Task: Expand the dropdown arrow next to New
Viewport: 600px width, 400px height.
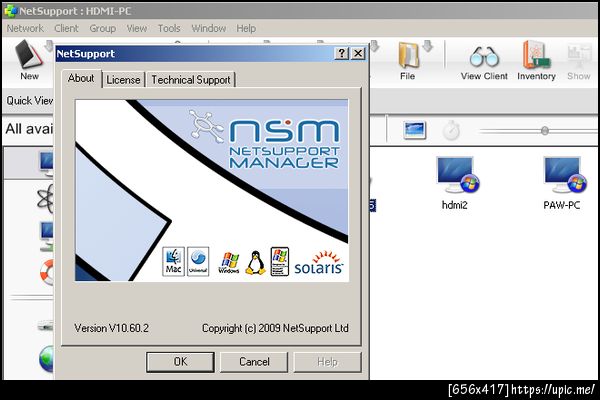Action: 49,46
